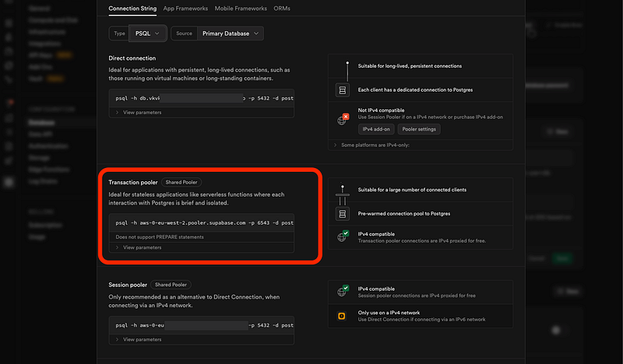623x364 pixels.
Task: Click the Not IPv4 compatible globe icon
Action: (342, 119)
